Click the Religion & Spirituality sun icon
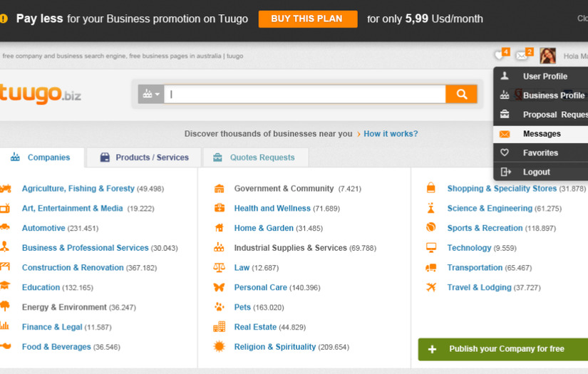 point(219,346)
